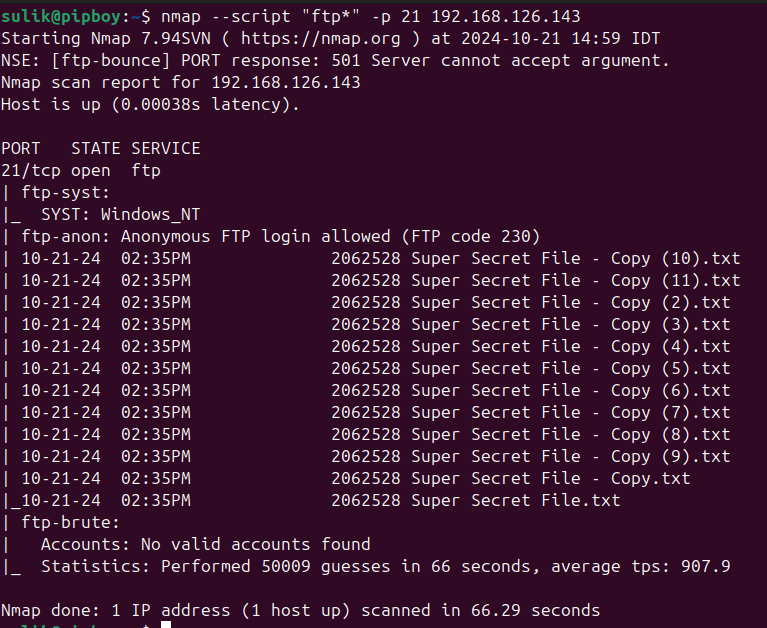Click the ftp-bounce NSE response line
The image size is (767, 628).
[x=335, y=60]
